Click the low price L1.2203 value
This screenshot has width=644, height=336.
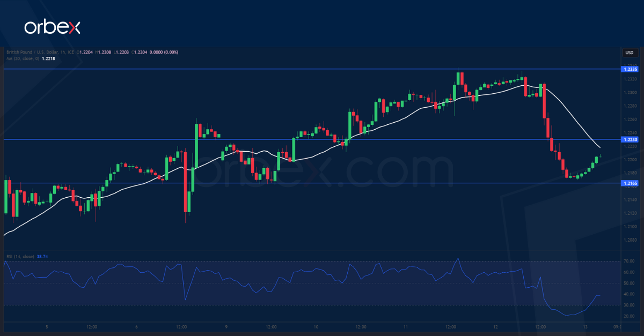(x=121, y=52)
